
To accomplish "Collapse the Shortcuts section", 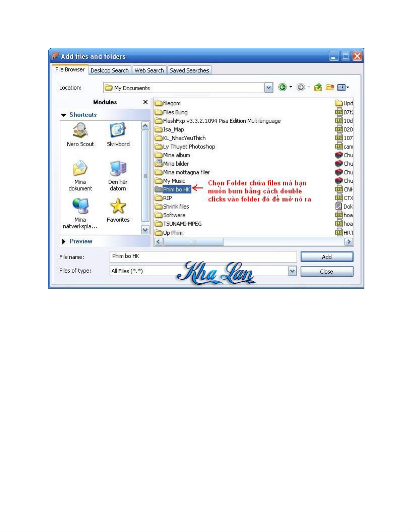I will tap(64, 115).
